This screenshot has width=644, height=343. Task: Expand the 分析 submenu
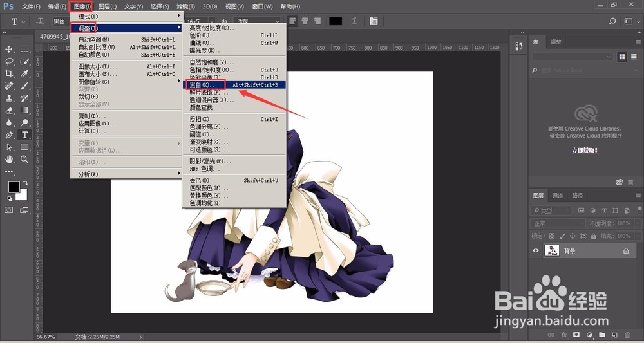126,174
